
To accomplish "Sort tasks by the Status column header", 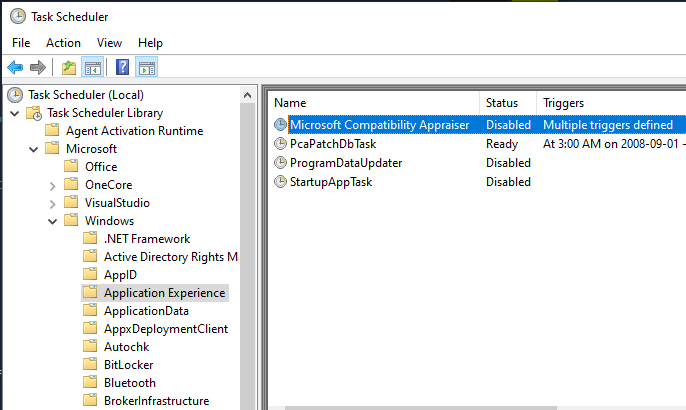I will 502,103.
